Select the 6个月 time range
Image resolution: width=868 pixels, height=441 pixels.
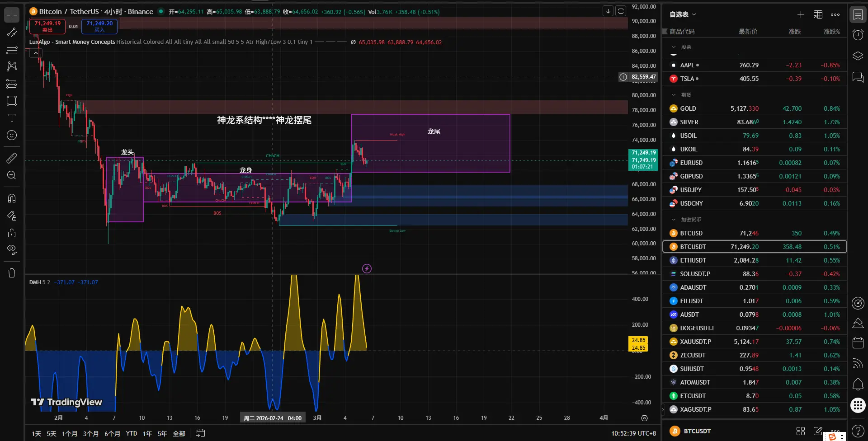[x=113, y=434]
